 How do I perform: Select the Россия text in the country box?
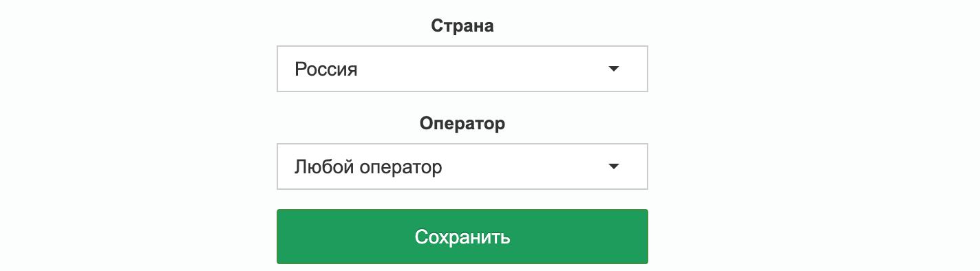326,69
